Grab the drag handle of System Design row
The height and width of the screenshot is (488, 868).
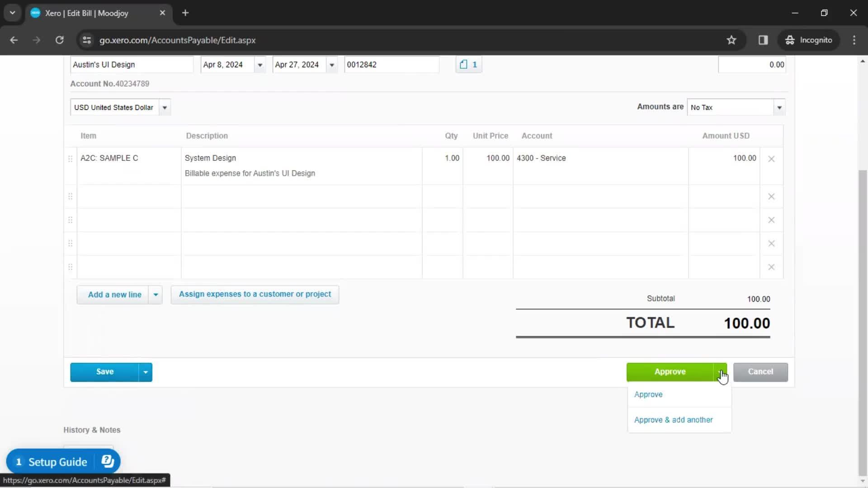(x=70, y=159)
